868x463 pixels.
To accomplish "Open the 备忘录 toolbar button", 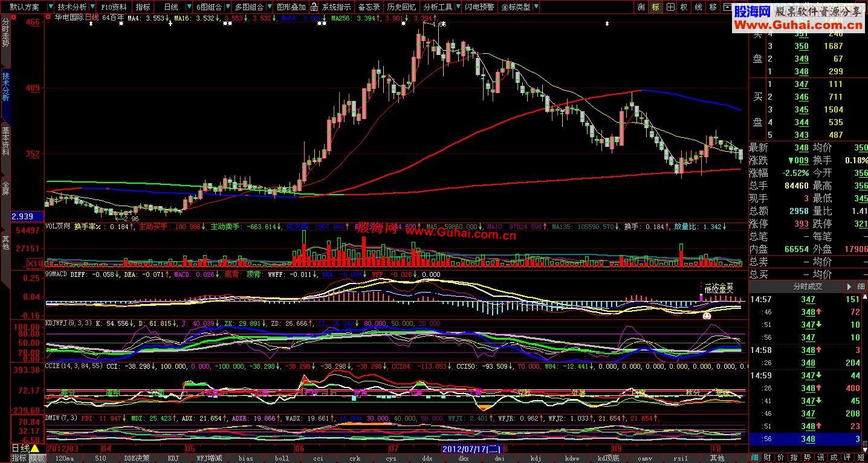I will point(369,7).
